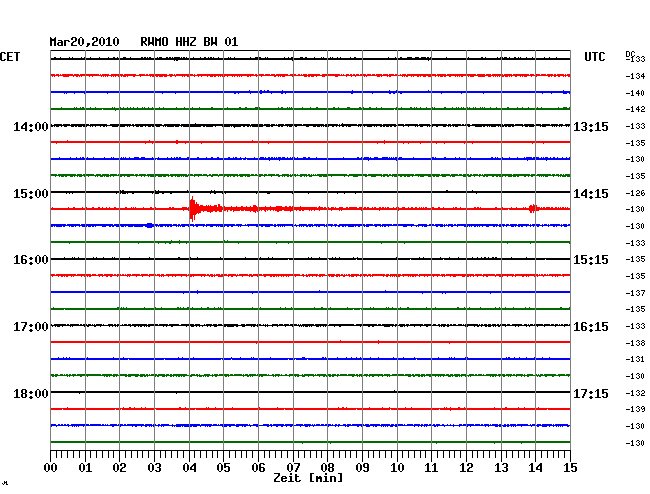
Task: Click minute label 07 on time axis
Action: [293, 467]
